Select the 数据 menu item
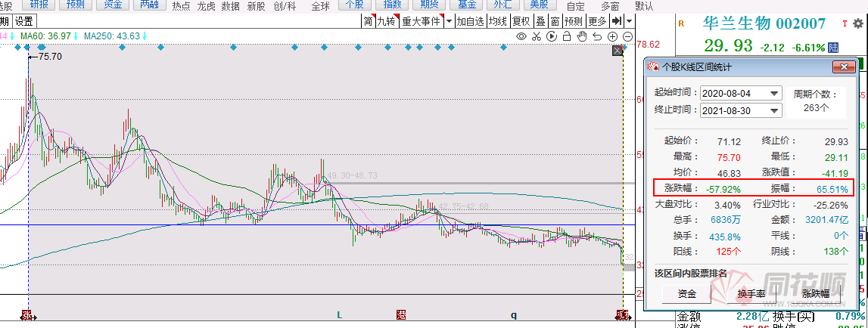Viewport: 868px width, 328px height. [x=230, y=7]
